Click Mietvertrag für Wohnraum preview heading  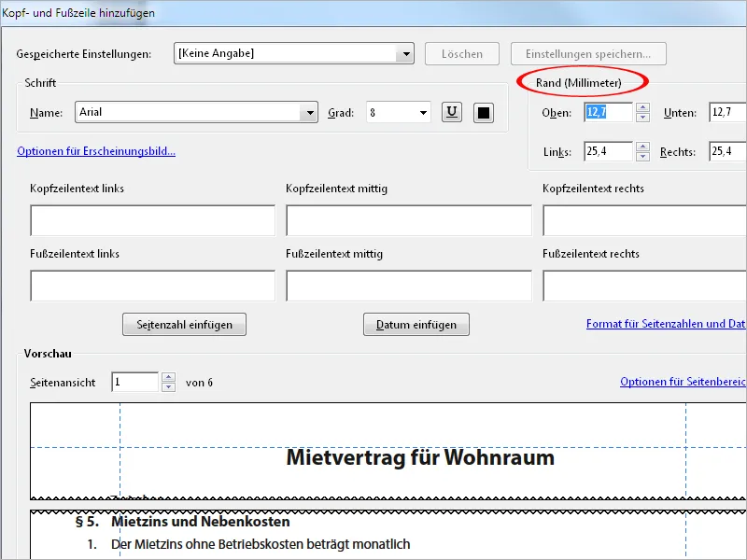coord(420,457)
